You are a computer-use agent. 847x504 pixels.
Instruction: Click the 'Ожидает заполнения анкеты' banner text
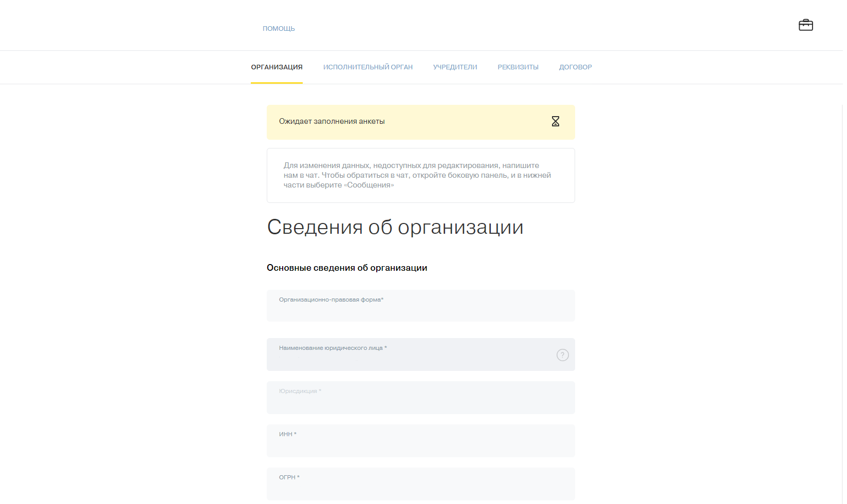coord(332,122)
